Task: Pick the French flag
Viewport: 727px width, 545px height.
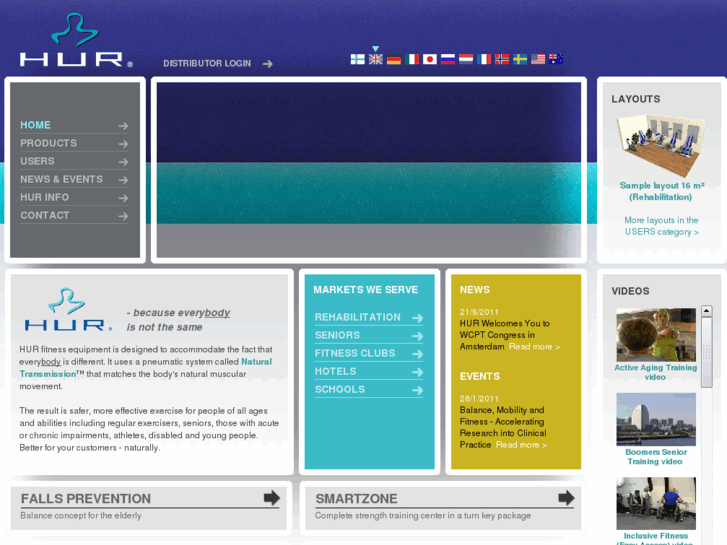Action: (484, 59)
